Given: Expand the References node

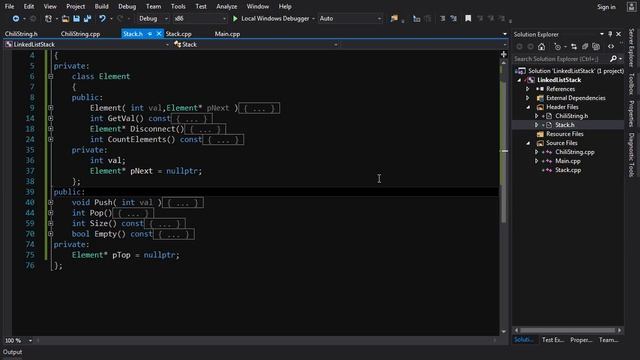Looking at the screenshot, I should tap(528, 89).
